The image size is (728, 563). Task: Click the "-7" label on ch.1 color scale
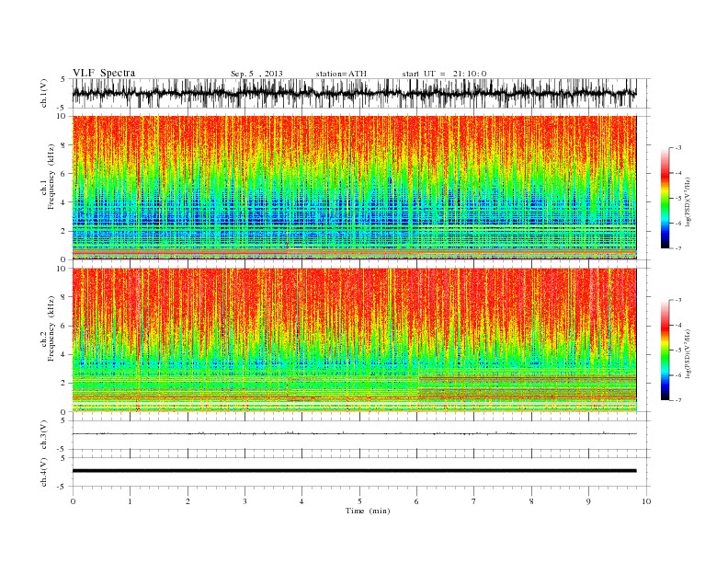677,248
